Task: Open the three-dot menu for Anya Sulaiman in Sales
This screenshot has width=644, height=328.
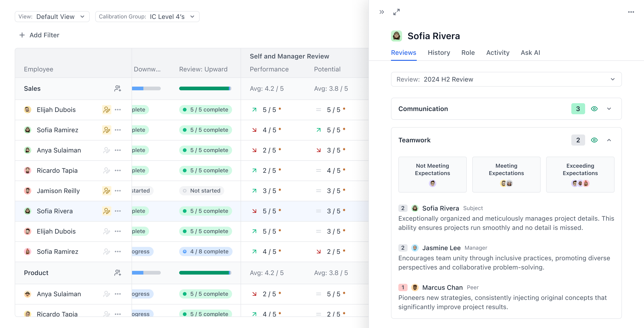Action: pos(118,150)
